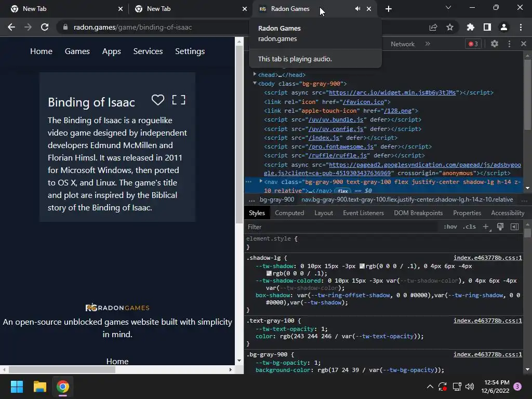This screenshot has height=399, width=532.
Task: Click the DevTools errors badge showing 3
Action: (473, 44)
